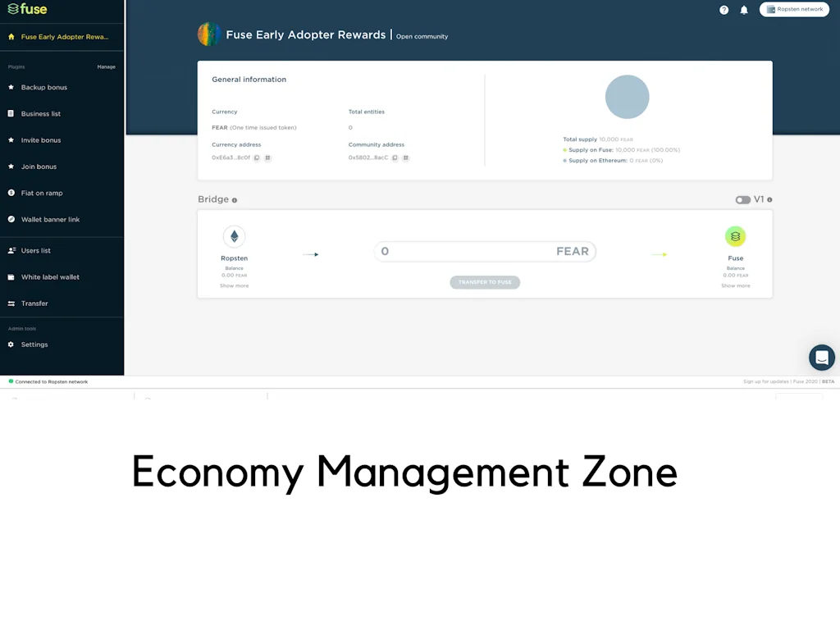Click the Invite bonus star icon

(x=11, y=140)
